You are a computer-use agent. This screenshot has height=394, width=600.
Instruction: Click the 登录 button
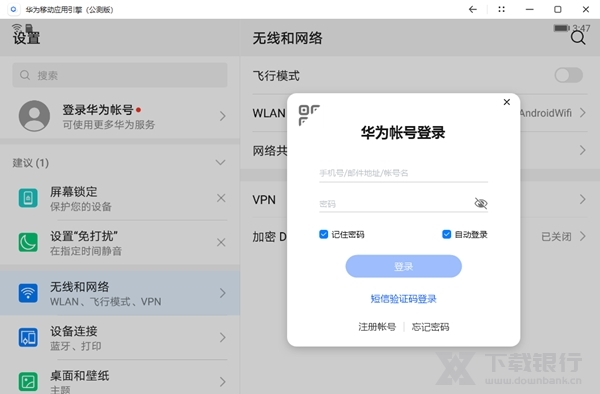(403, 266)
